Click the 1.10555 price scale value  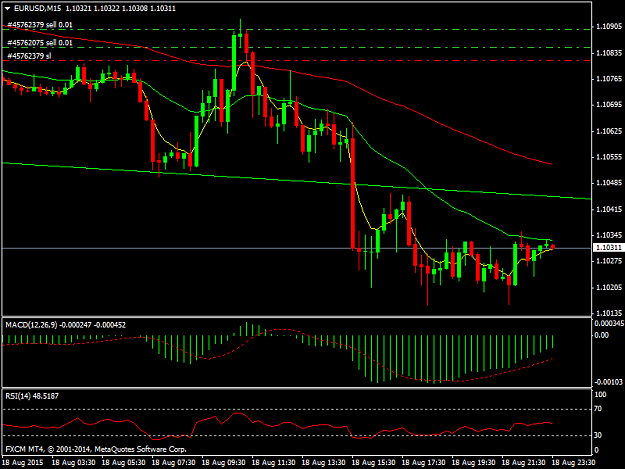pos(609,157)
